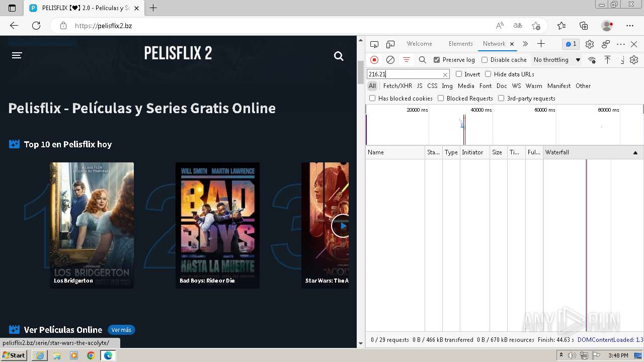Screen dimensions: 644x362
Task: Clear the filter text field
Action: [x=445, y=74]
